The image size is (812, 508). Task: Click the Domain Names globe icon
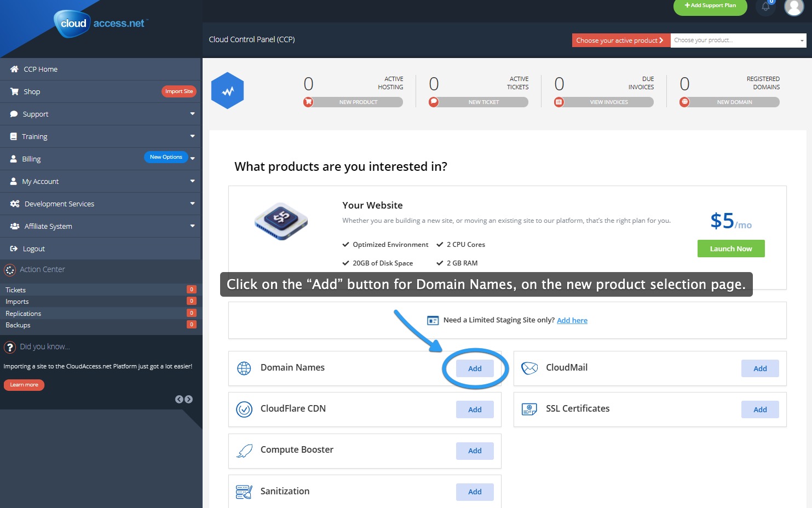(x=244, y=368)
